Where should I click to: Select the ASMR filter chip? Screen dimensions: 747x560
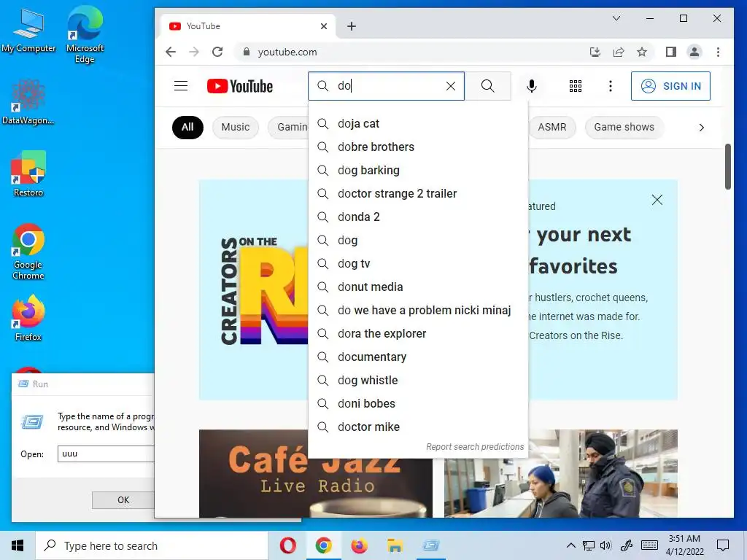[x=552, y=127]
